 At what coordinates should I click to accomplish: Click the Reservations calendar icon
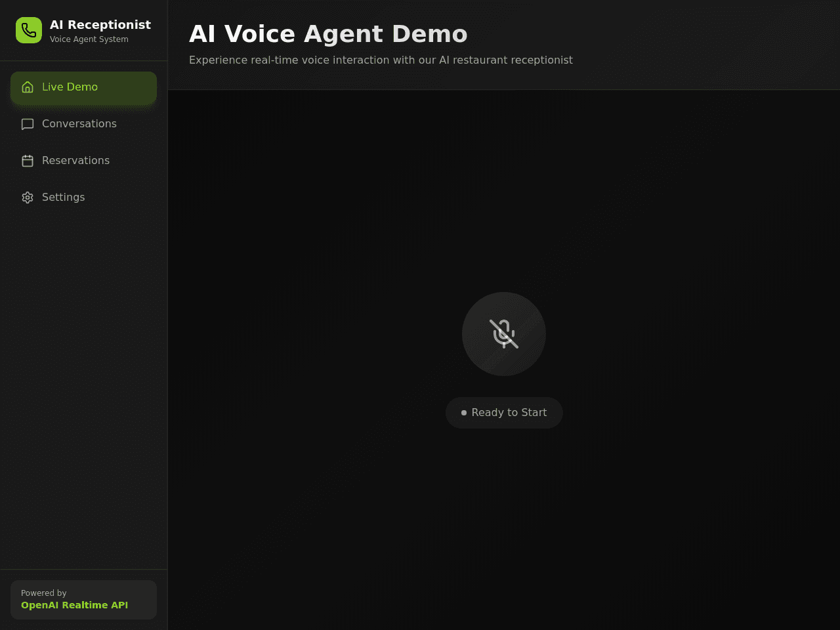28,161
